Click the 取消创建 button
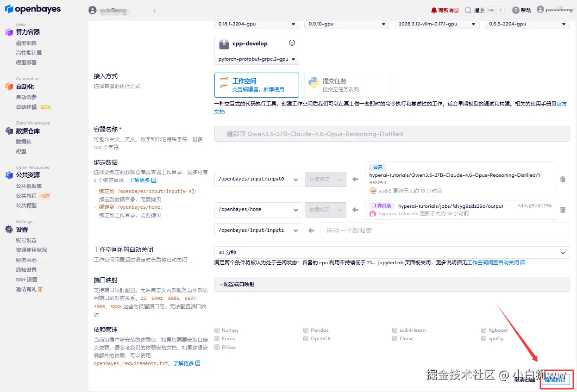The width and height of the screenshot is (577, 392). (525, 380)
